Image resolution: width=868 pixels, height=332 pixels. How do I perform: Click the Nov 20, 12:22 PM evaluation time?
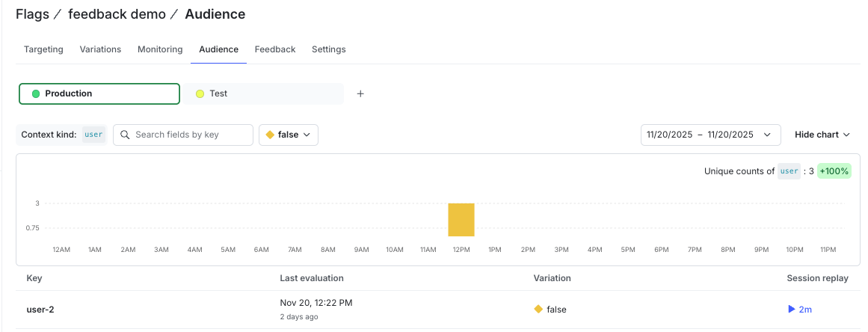pos(316,303)
